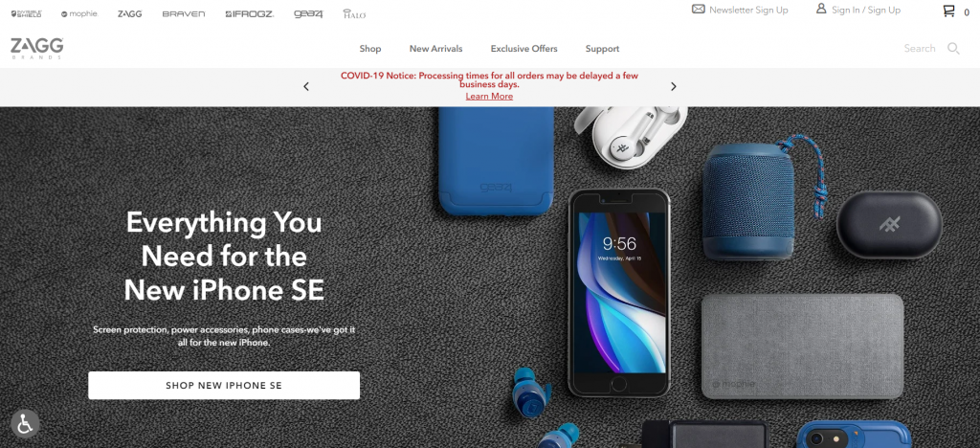This screenshot has height=448, width=980.
Task: Open the Shop menu
Action: pyautogui.click(x=370, y=49)
